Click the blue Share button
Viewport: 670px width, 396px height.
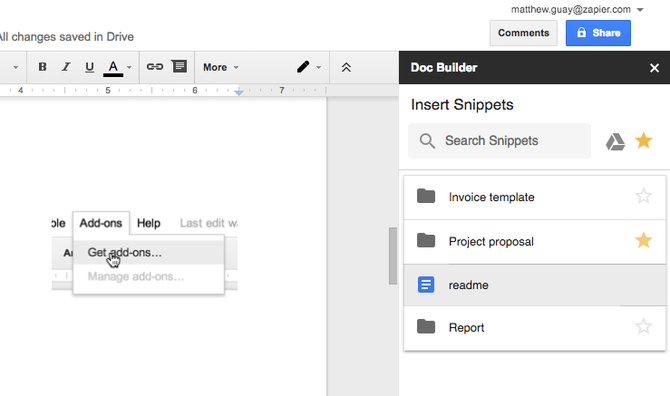tap(598, 33)
